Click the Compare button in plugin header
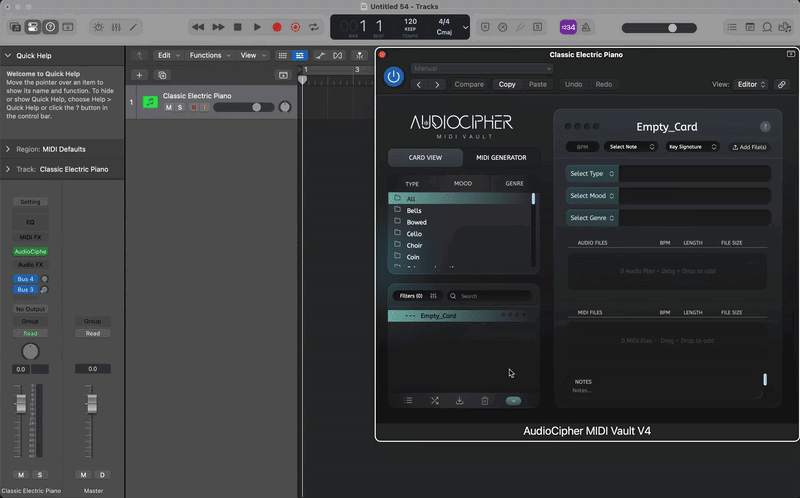 pos(469,84)
